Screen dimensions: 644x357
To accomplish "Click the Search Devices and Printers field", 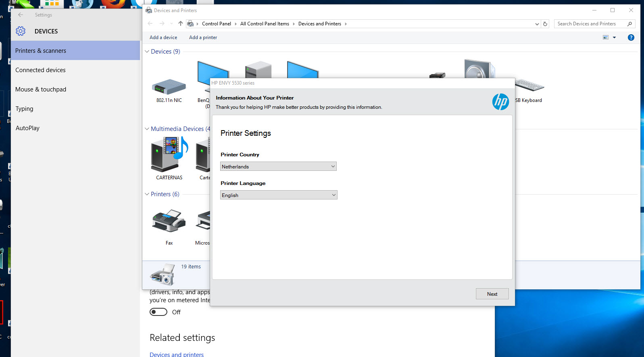I will tap(594, 24).
